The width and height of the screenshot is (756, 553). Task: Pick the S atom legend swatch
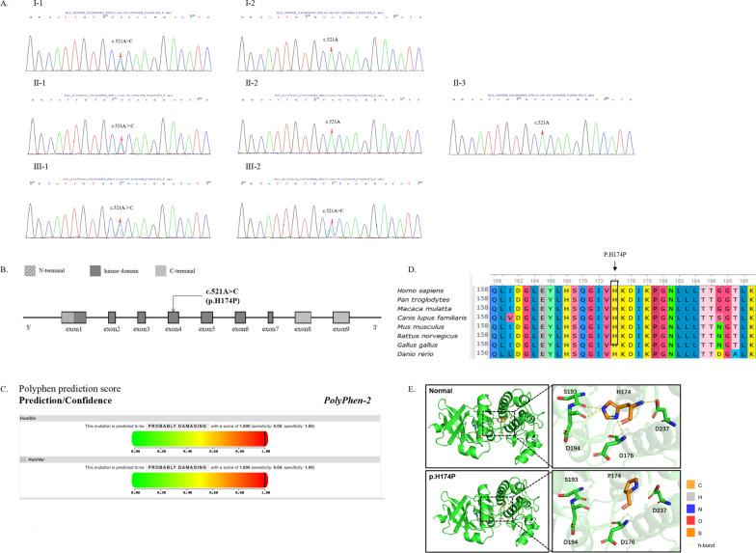pyautogui.click(x=690, y=533)
